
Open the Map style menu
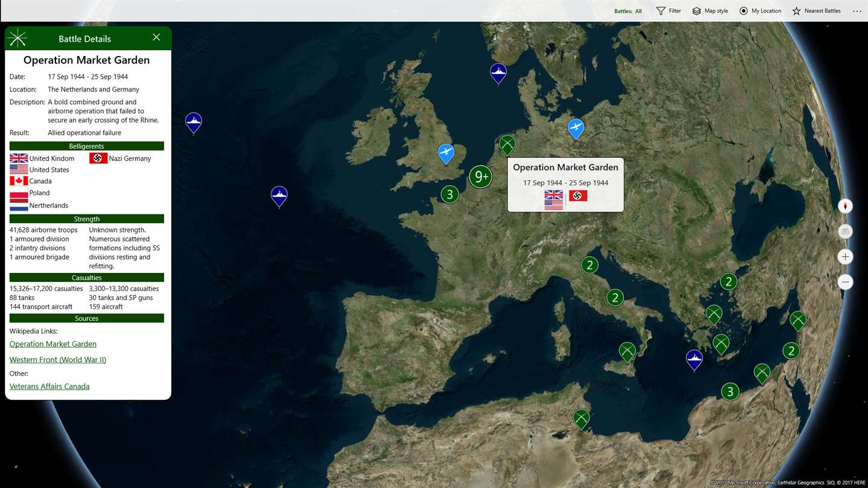(x=710, y=11)
